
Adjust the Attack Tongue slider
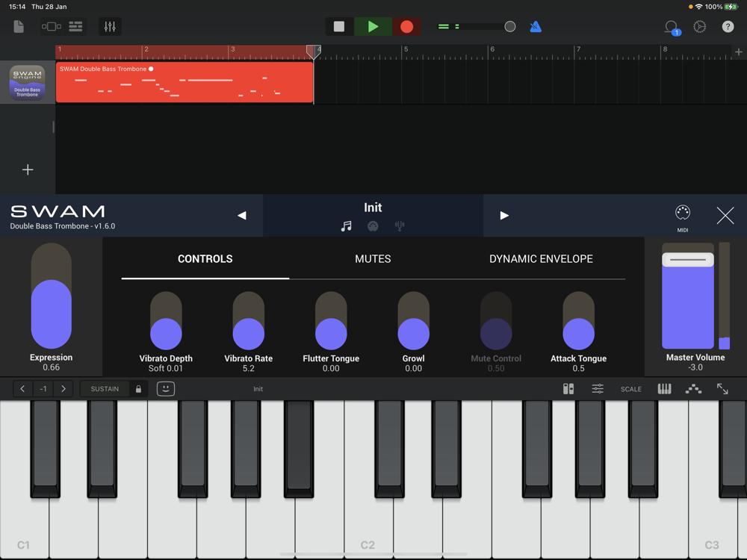[x=578, y=321]
